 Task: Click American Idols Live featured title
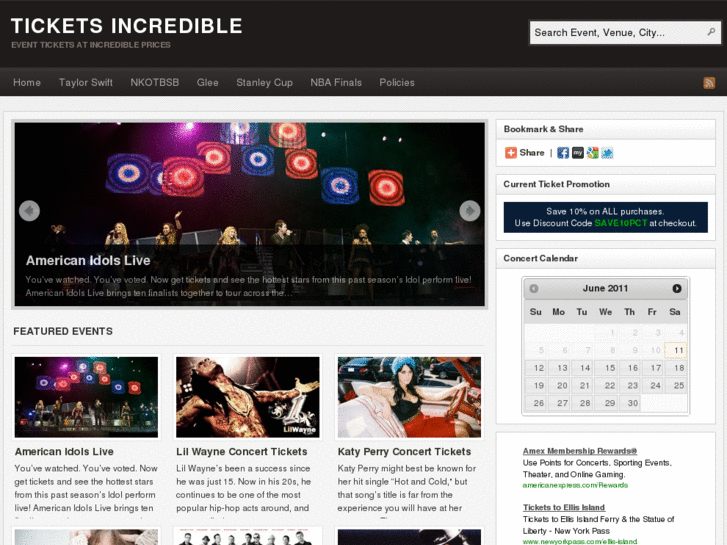(64, 452)
